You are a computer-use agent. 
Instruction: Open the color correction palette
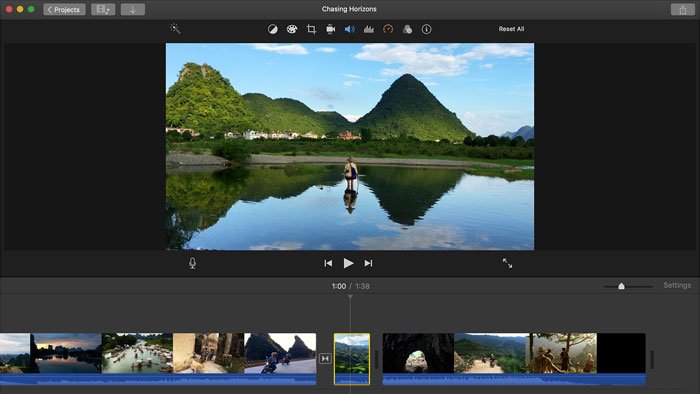292,29
